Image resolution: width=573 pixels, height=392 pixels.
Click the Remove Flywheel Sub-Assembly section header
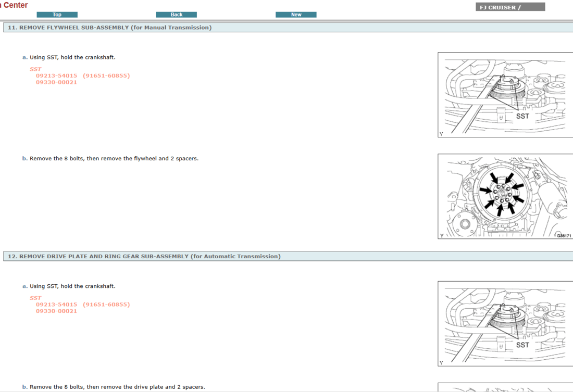(x=110, y=28)
